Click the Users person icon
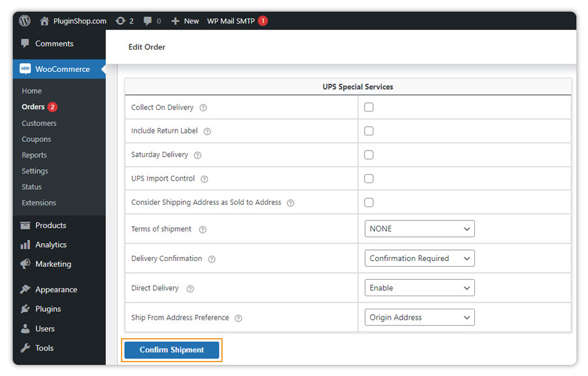Image resolution: width=588 pixels, height=376 pixels. coord(25,329)
